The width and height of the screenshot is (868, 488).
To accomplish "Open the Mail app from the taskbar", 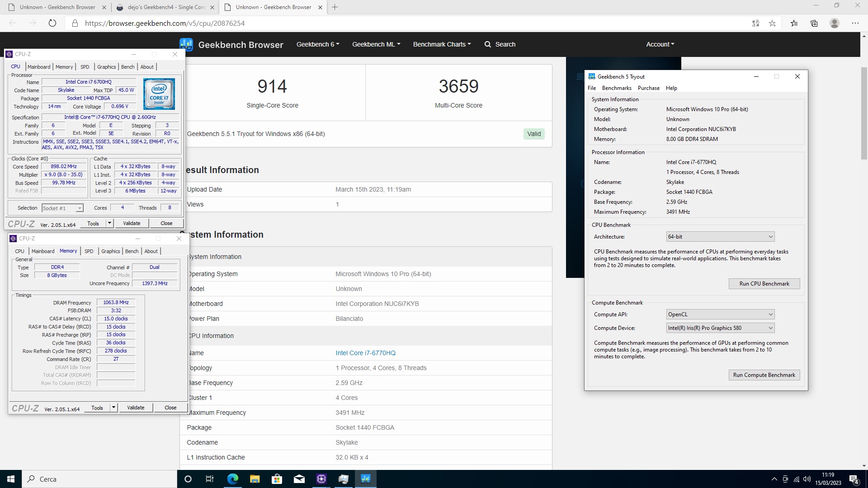I will pyautogui.click(x=299, y=479).
